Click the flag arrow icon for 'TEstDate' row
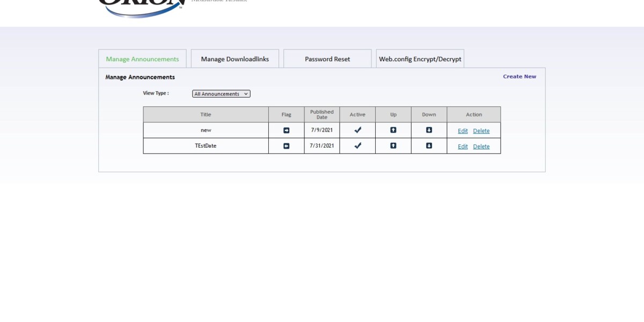The image size is (644, 322). pos(286,146)
